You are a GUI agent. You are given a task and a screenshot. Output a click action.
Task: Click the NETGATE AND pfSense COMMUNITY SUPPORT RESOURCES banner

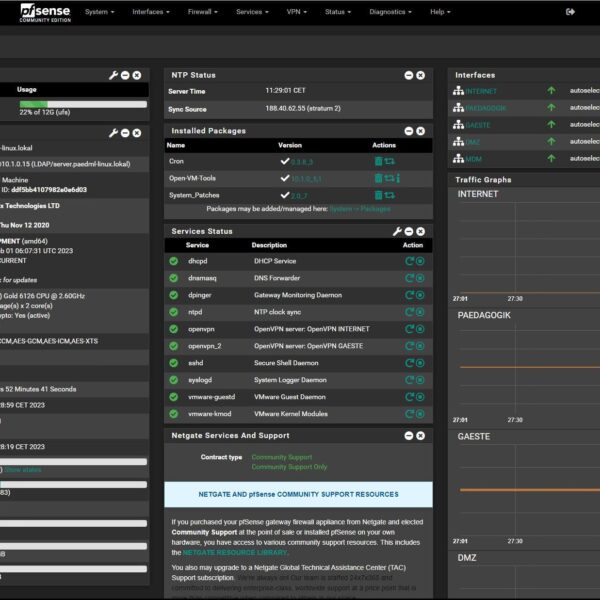pyautogui.click(x=298, y=494)
